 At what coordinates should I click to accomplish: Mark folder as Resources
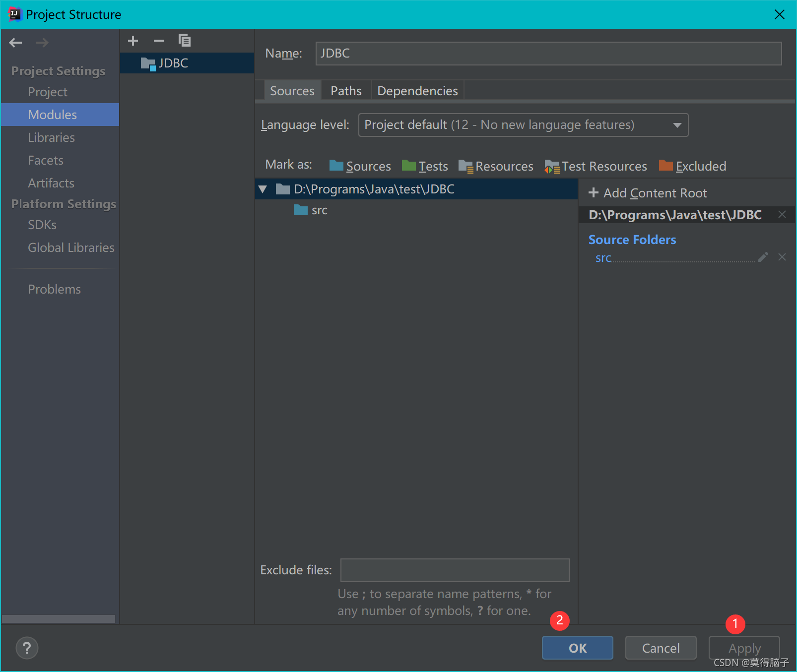click(x=496, y=166)
